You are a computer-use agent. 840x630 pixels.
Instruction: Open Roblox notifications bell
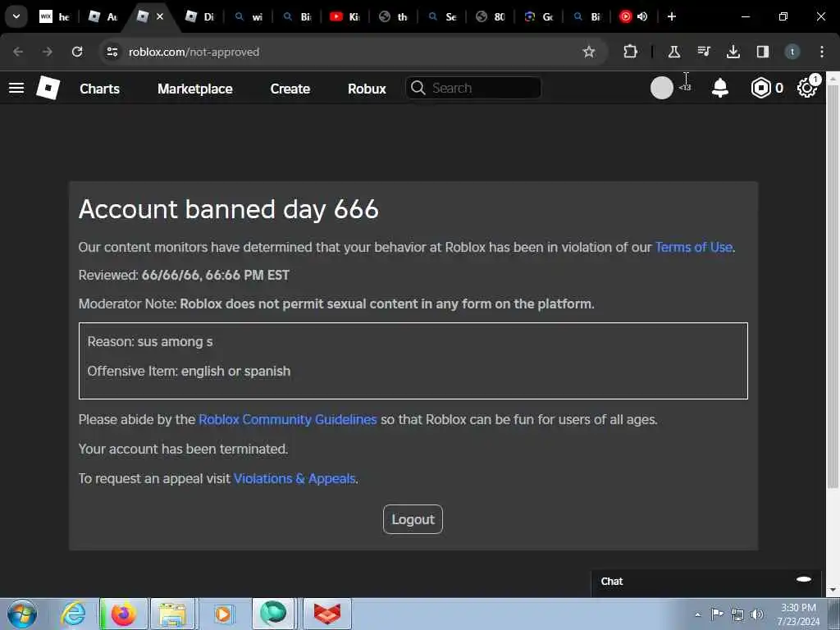[720, 88]
